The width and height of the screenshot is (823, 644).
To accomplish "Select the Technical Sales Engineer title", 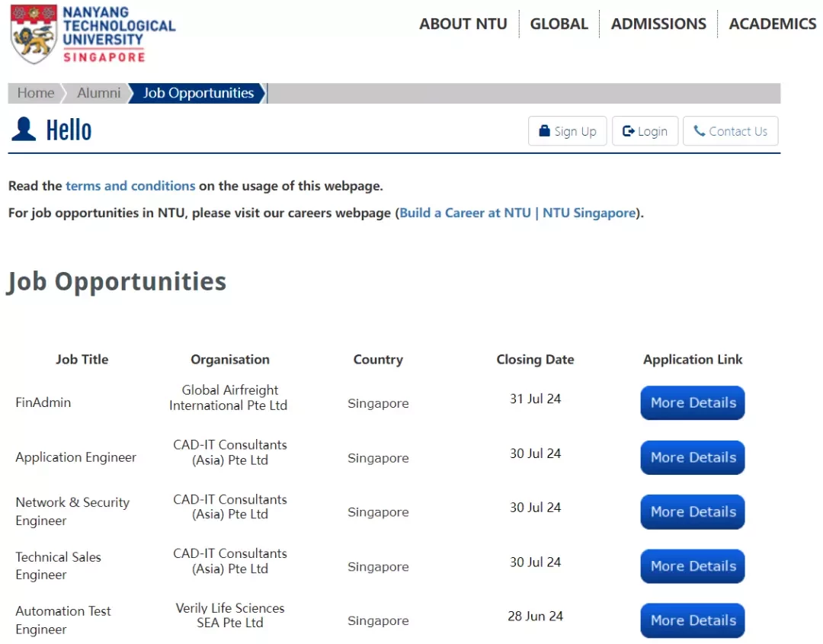I will [58, 566].
